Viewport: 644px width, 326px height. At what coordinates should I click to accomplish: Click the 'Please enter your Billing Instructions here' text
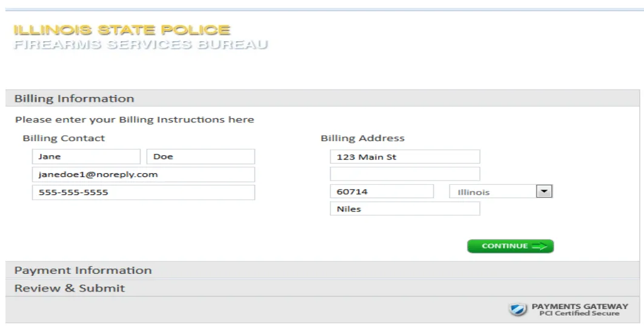(134, 119)
